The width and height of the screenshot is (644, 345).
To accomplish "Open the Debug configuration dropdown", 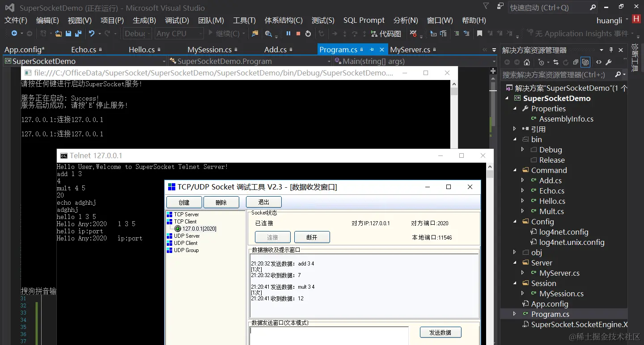I will [x=137, y=34].
